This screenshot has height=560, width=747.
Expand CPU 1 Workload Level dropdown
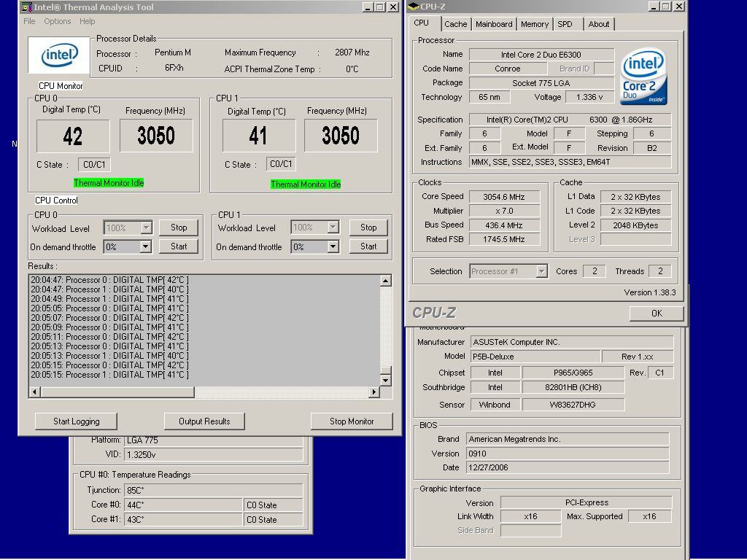[333, 227]
